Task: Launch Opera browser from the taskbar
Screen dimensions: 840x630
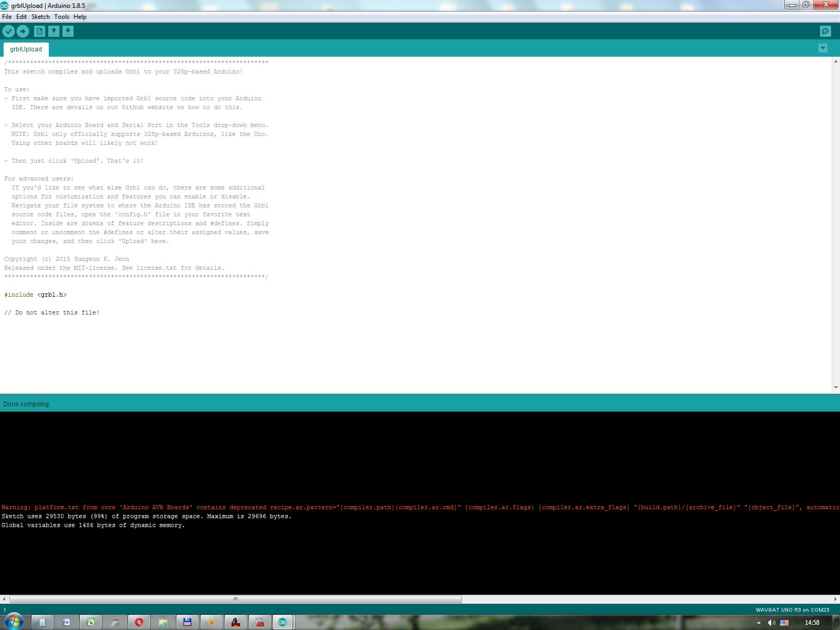Action: click(139, 623)
